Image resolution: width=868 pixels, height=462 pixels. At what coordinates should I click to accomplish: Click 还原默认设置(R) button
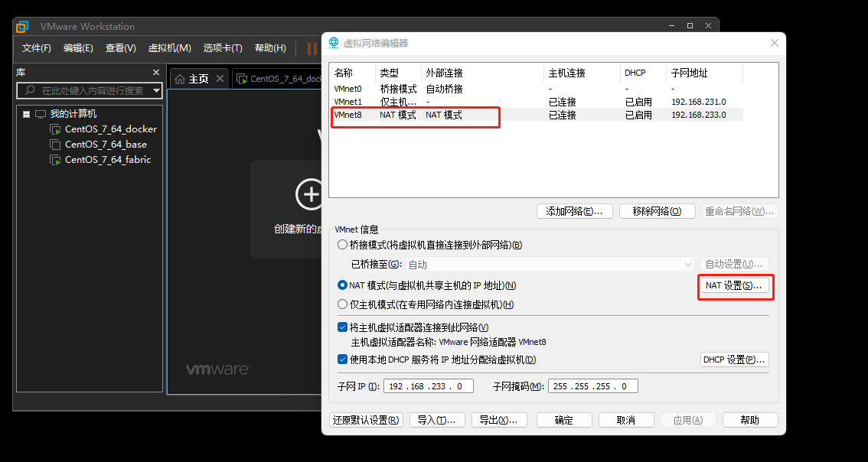[366, 420]
